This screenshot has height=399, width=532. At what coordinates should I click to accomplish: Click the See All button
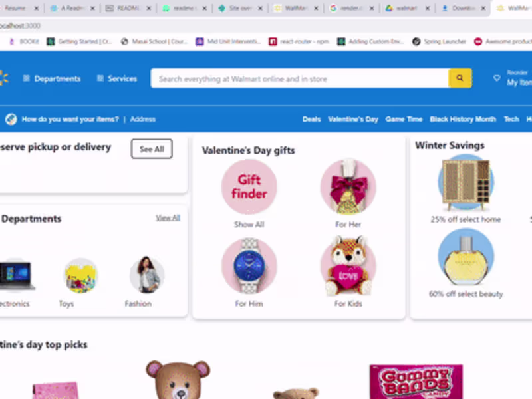(152, 148)
